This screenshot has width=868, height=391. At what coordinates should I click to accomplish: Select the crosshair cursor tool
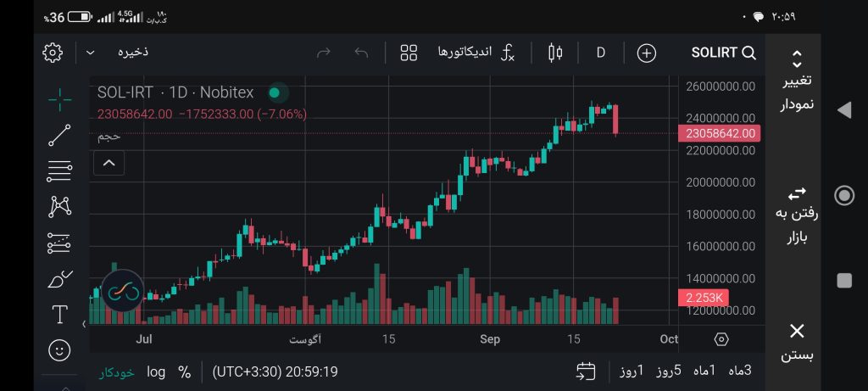point(60,100)
